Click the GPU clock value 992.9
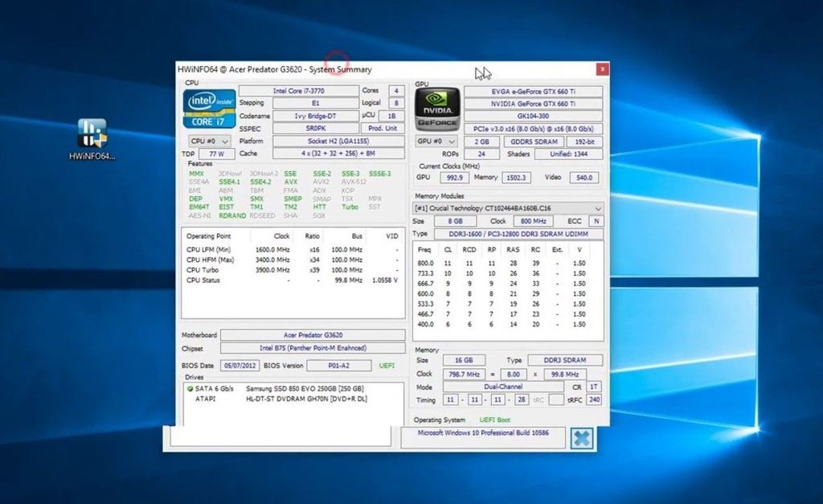Viewport: 823px width, 504px height. coord(455,178)
